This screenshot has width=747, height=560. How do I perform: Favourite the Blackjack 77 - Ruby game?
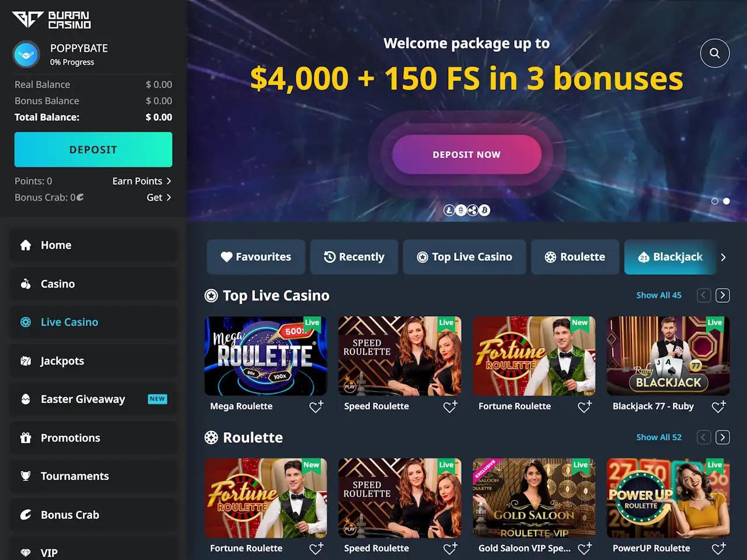718,407
